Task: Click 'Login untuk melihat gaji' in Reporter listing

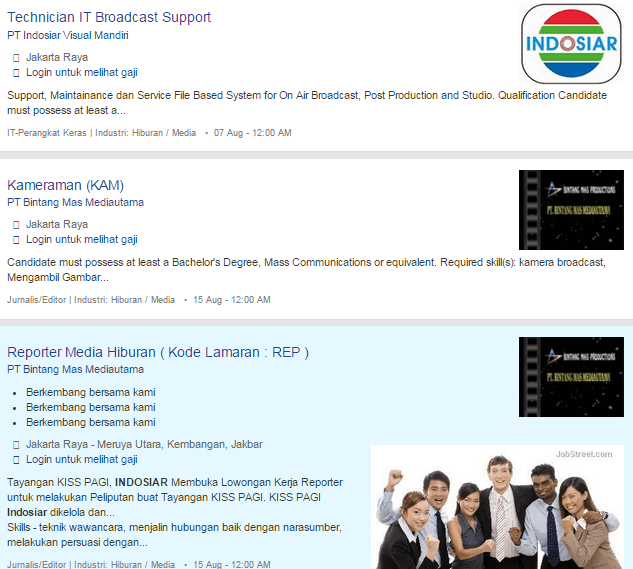Action: click(x=82, y=460)
